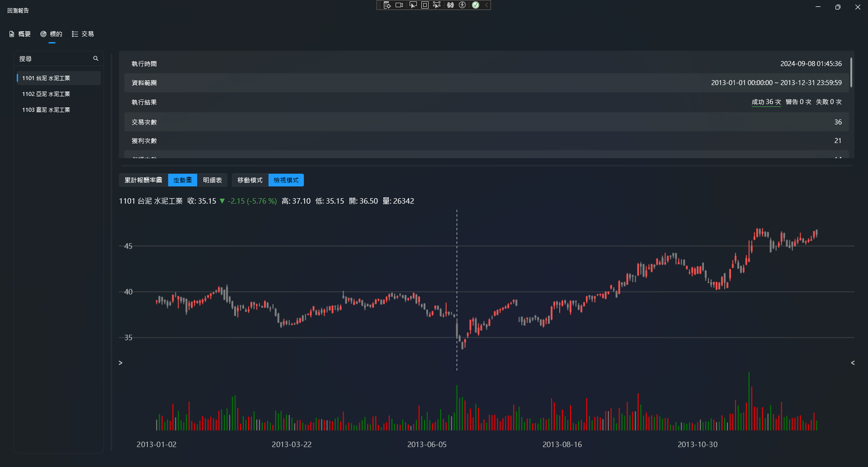The width and height of the screenshot is (868, 467).
Task: Click the right arrow at chart's left edge
Action: 120,363
